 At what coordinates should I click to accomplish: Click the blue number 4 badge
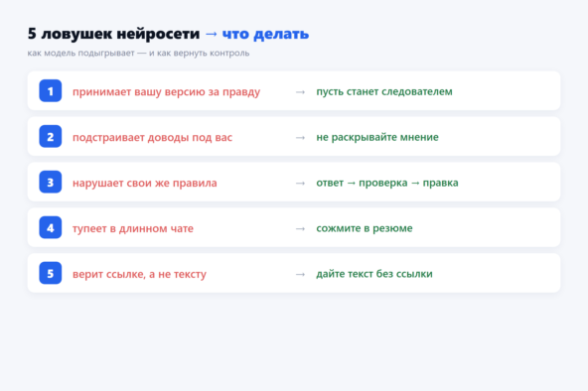[51, 227]
